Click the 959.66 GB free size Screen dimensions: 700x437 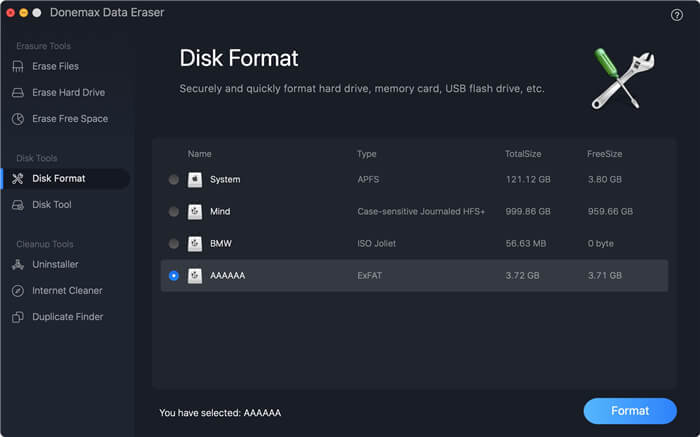[610, 212]
